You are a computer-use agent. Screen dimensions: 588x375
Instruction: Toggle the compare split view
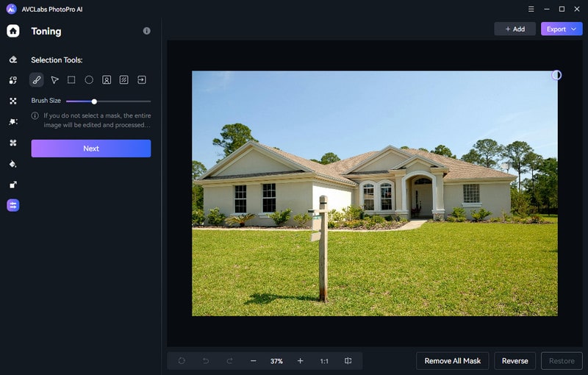348,361
